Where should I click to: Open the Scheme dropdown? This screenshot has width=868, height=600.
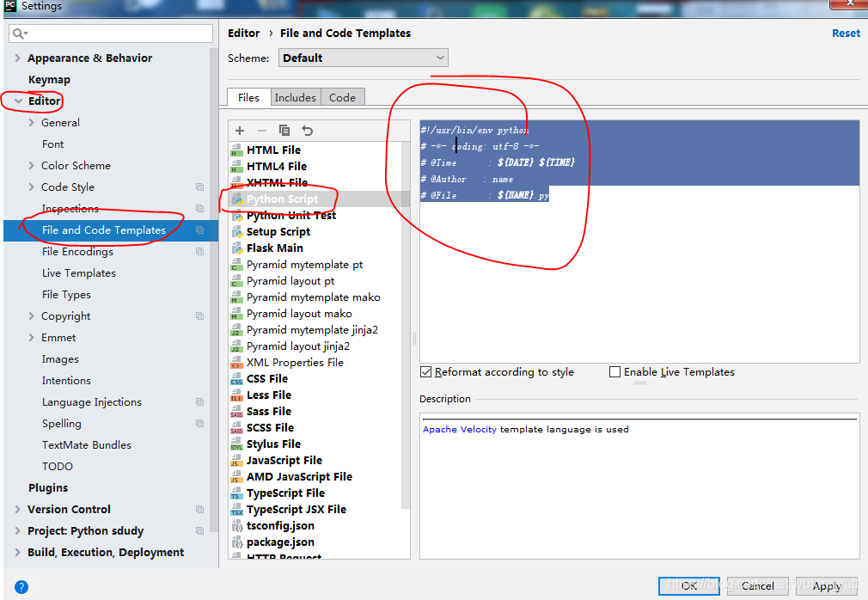[439, 58]
